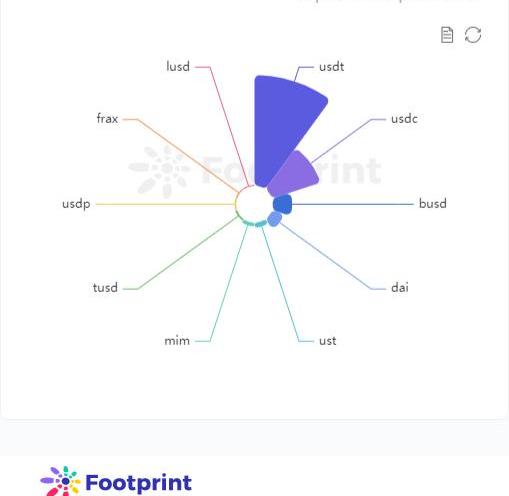
Task: Click the usdp label
Action: 76,204
